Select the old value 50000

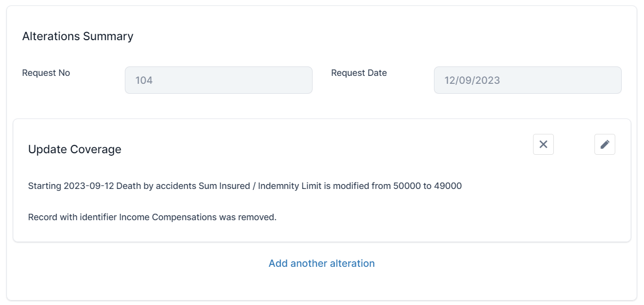pos(407,186)
